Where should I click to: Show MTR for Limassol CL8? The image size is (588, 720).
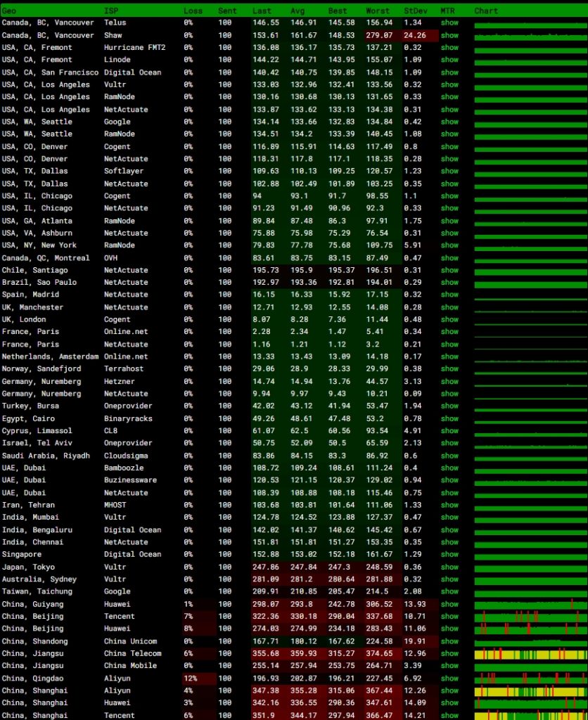point(449,431)
